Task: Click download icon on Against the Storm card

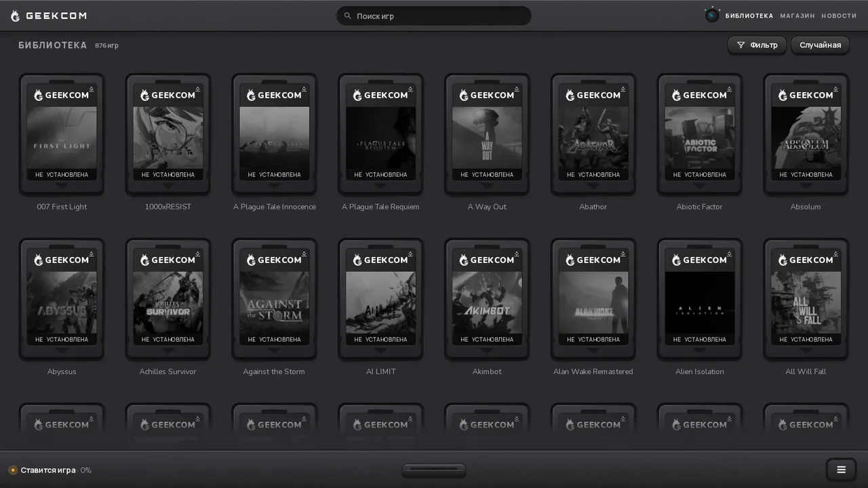Action: coord(304,253)
